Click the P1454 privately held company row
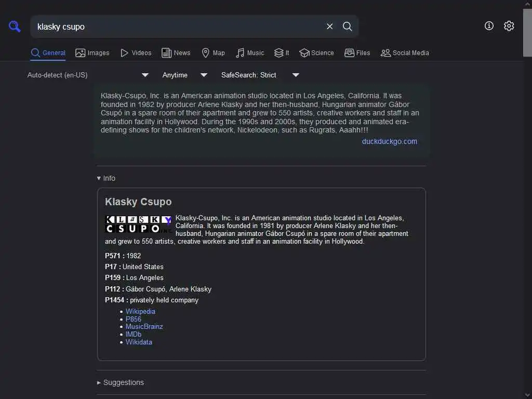Image resolution: width=532 pixels, height=399 pixels. [x=152, y=300]
